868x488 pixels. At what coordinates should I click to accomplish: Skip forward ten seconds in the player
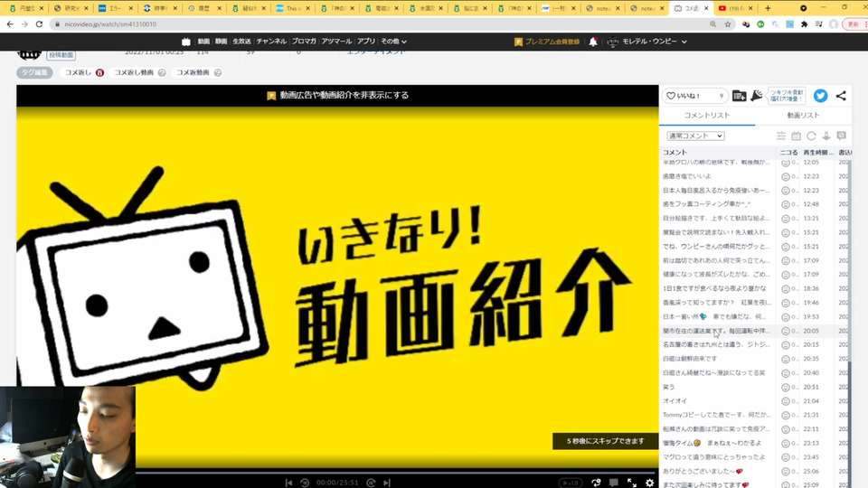click(371, 483)
